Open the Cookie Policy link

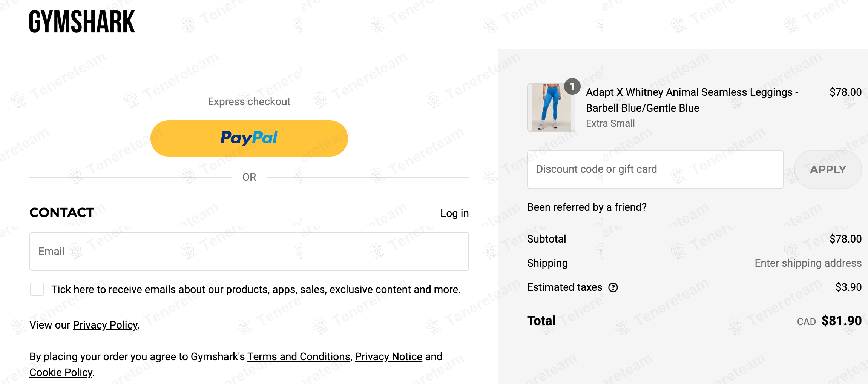tap(61, 372)
